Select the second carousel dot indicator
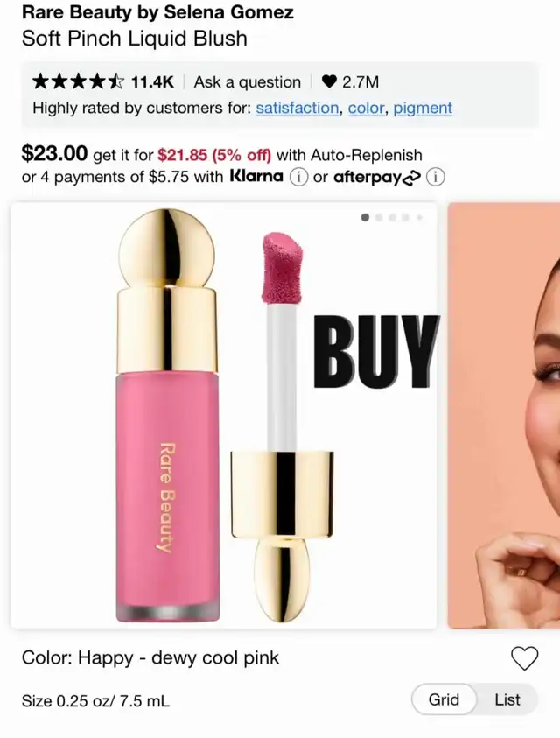 (x=379, y=217)
